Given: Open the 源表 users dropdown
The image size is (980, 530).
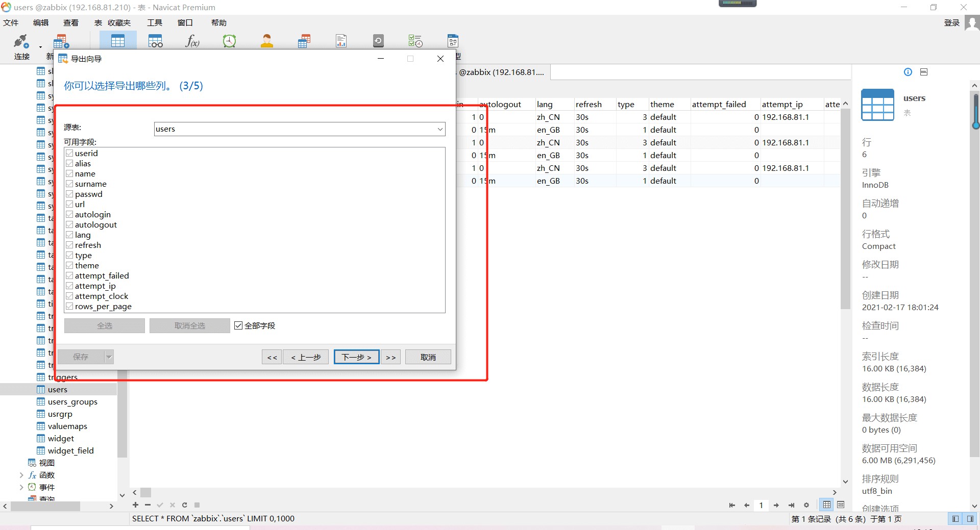Looking at the screenshot, I should tap(439, 129).
